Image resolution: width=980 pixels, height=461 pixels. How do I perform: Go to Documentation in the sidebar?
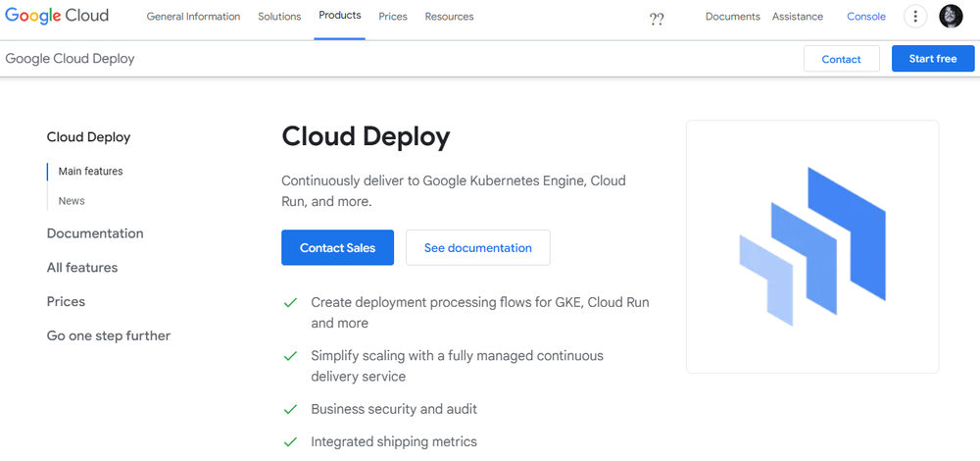tap(95, 233)
